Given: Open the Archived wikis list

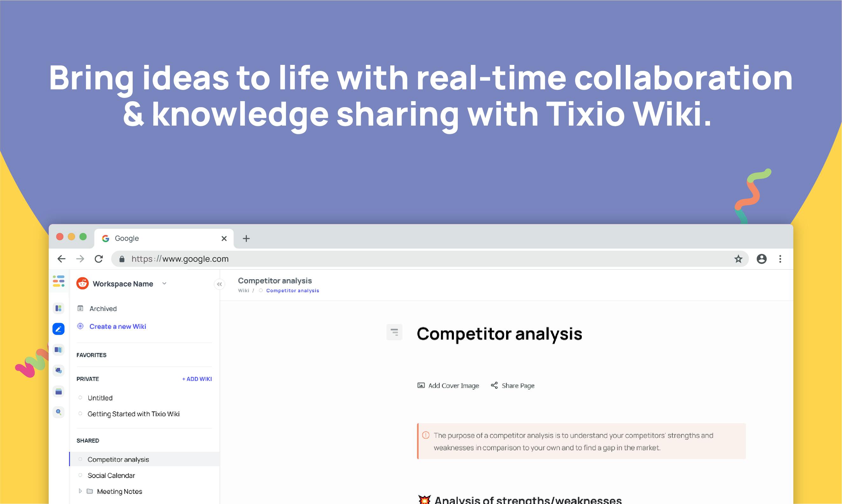Looking at the screenshot, I should pos(103,308).
